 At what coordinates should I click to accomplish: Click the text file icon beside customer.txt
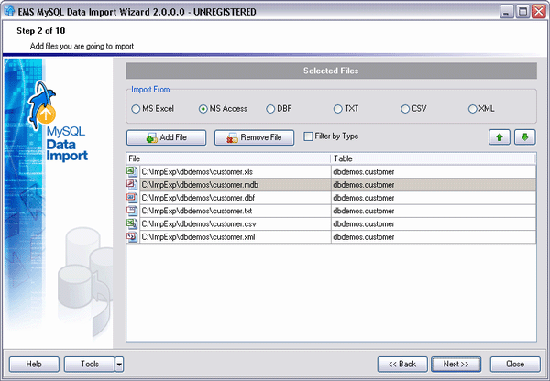[x=132, y=210]
